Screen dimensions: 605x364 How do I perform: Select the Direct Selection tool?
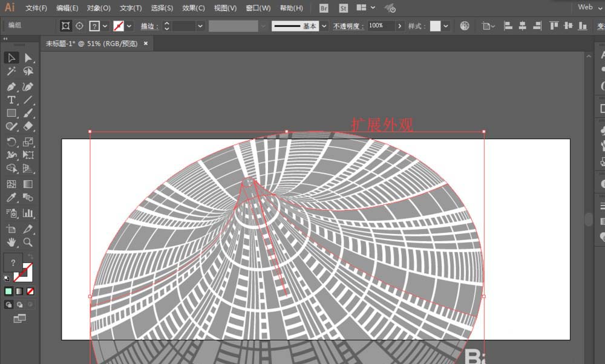[28, 58]
